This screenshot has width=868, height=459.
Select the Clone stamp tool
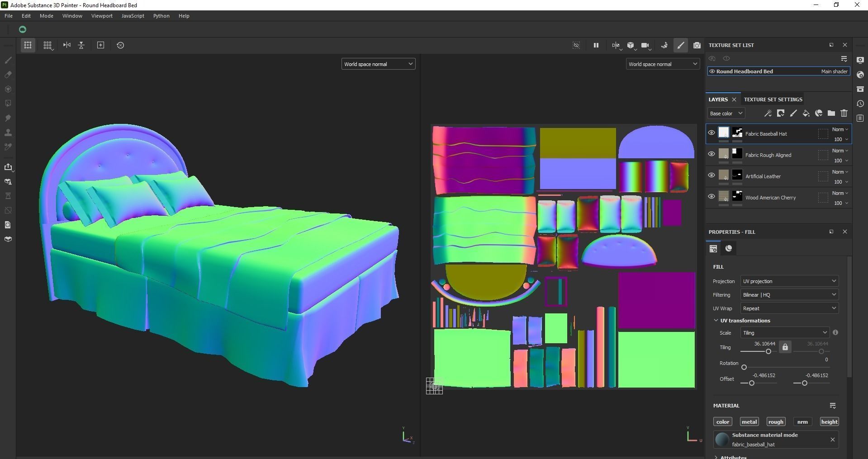(8, 132)
